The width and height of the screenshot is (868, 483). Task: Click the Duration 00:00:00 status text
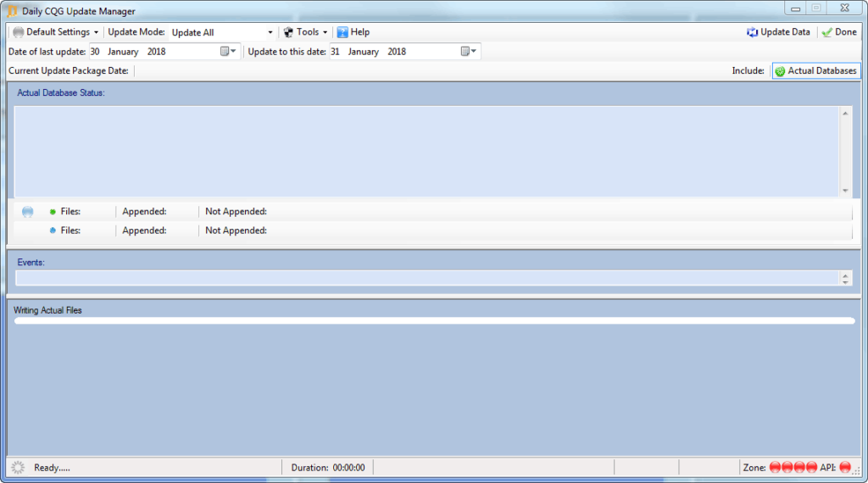coord(328,468)
